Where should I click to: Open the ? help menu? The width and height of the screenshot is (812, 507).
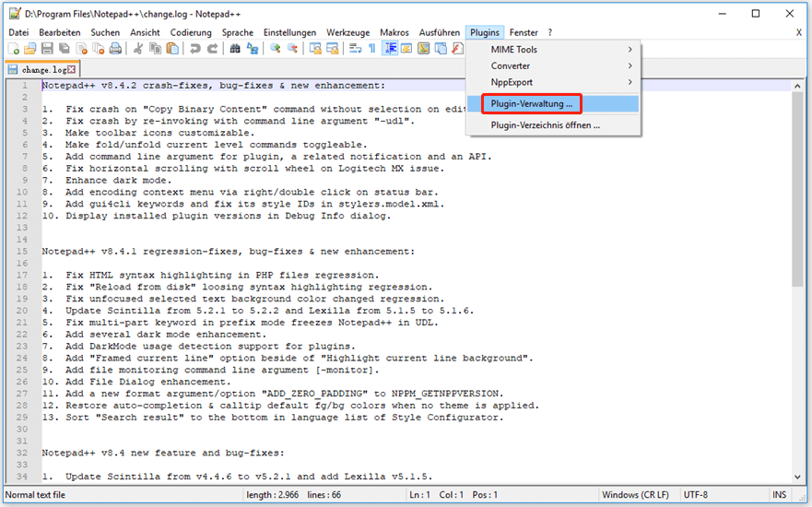point(550,32)
